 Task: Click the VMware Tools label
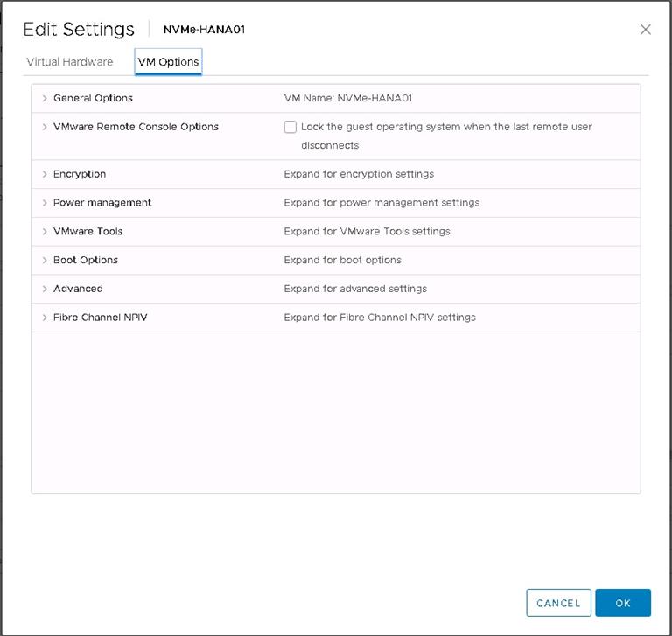coord(87,232)
